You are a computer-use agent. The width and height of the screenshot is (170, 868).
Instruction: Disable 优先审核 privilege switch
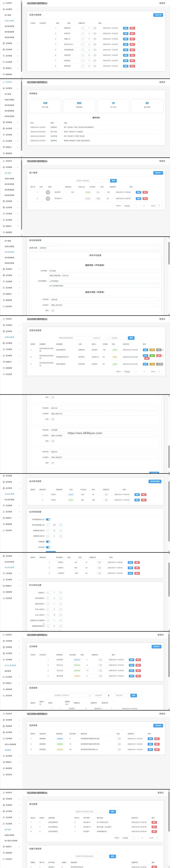(48, 547)
